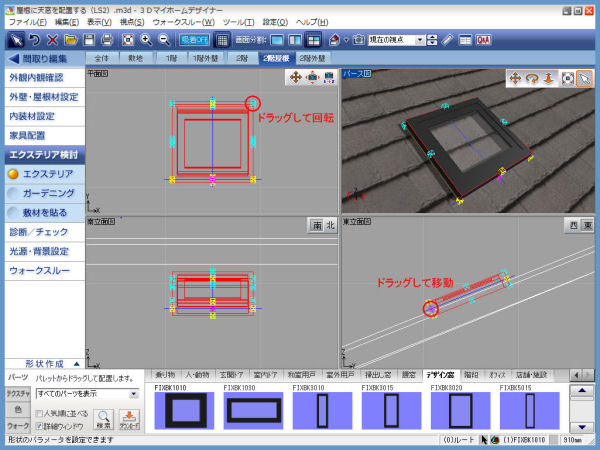
Task: Select the orbit rotate icon in perspective view
Action: [531, 78]
